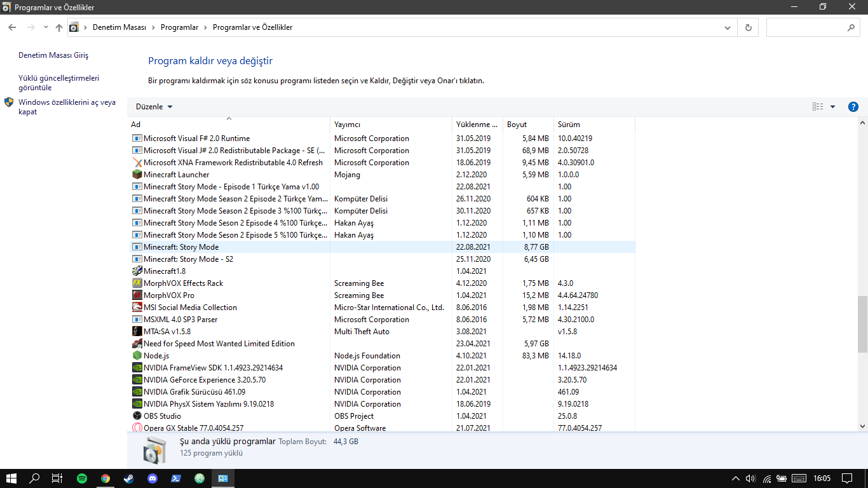Viewport: 868px width, 488px height.
Task: Show hidden system tray icons
Action: coord(736,478)
